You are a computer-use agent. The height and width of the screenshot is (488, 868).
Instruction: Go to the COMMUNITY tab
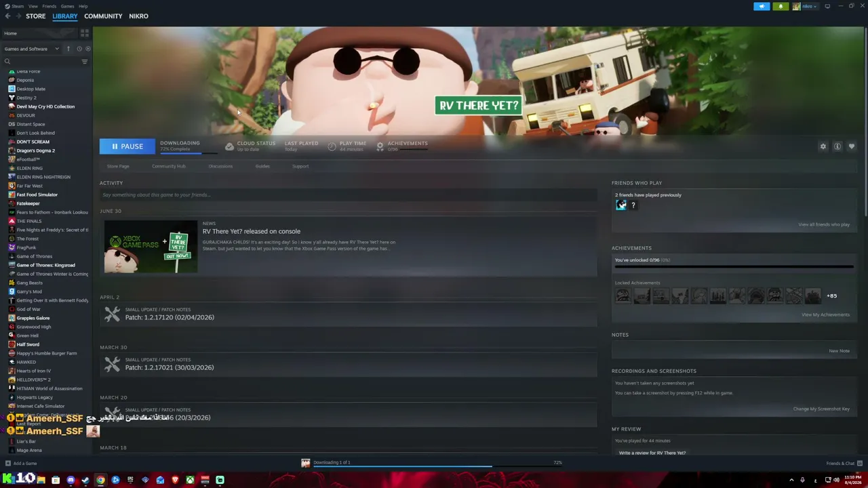coord(103,16)
